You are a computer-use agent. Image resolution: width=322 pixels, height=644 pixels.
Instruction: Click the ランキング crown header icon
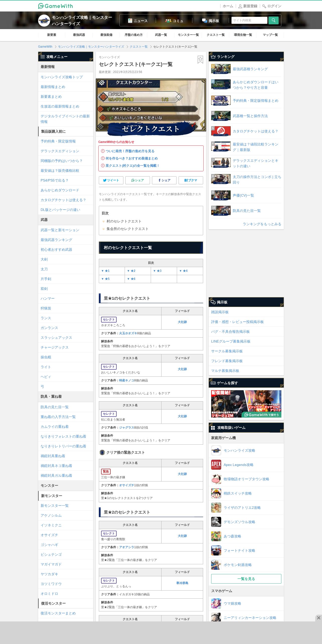click(213, 57)
